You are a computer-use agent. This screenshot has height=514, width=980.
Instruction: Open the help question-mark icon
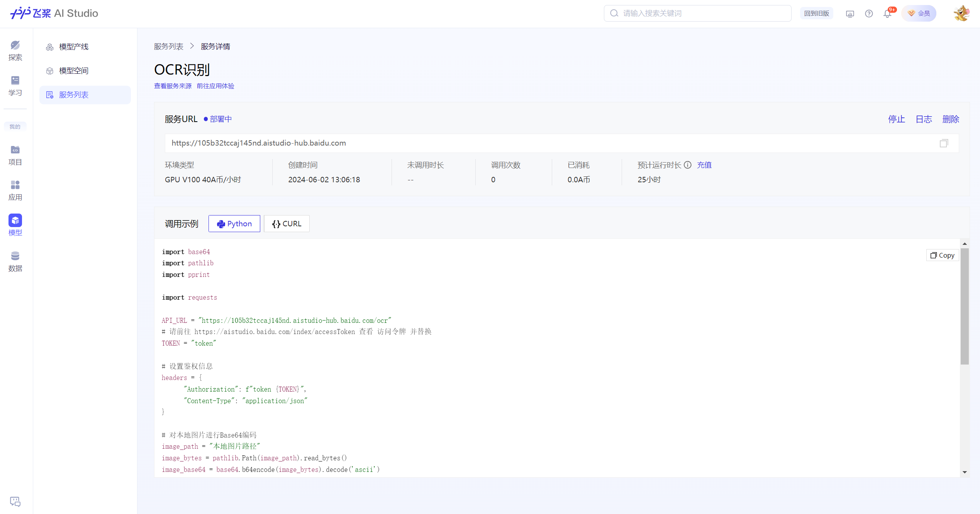[869, 14]
